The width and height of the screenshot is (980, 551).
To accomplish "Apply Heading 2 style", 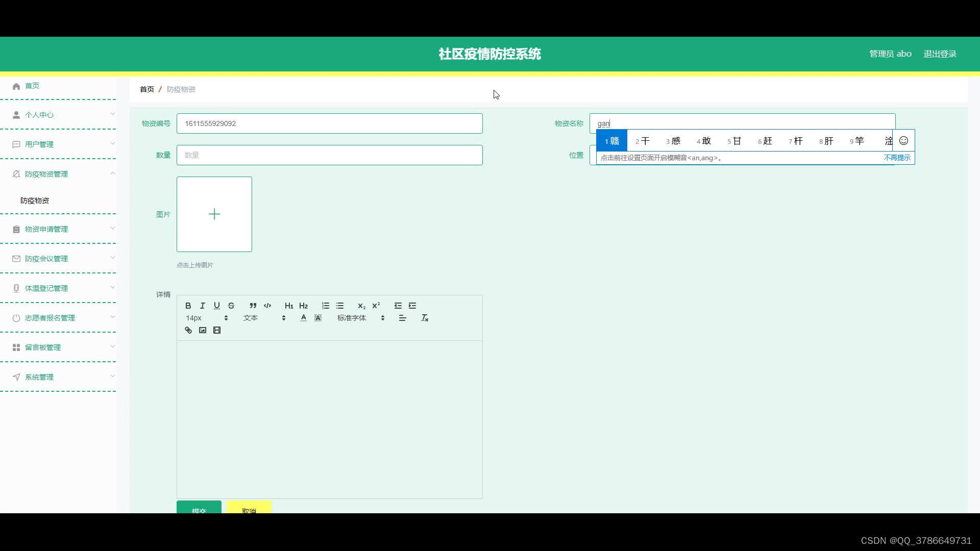I will point(303,306).
